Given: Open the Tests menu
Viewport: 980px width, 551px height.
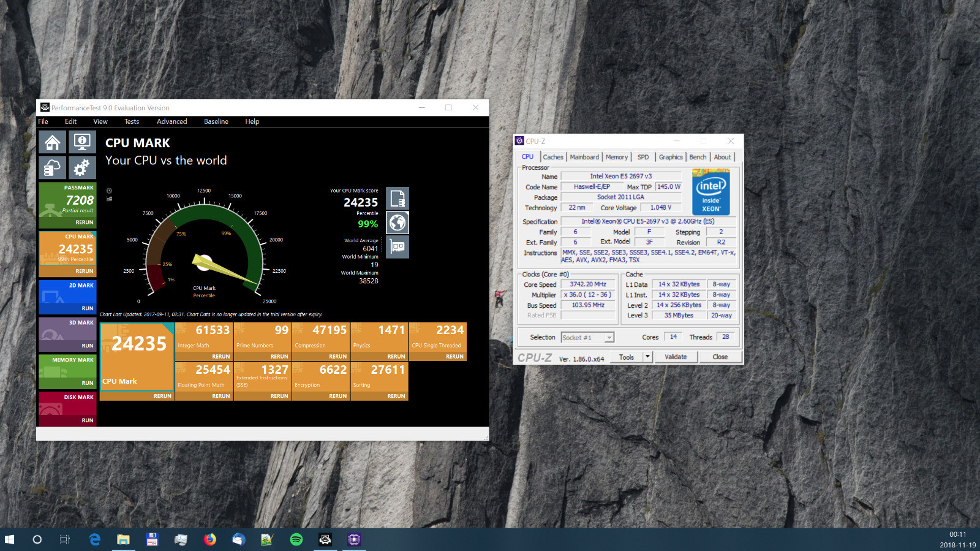Looking at the screenshot, I should point(132,121).
